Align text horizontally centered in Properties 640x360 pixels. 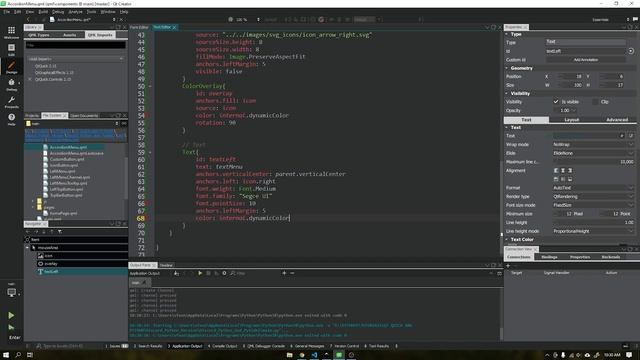pos(563,170)
